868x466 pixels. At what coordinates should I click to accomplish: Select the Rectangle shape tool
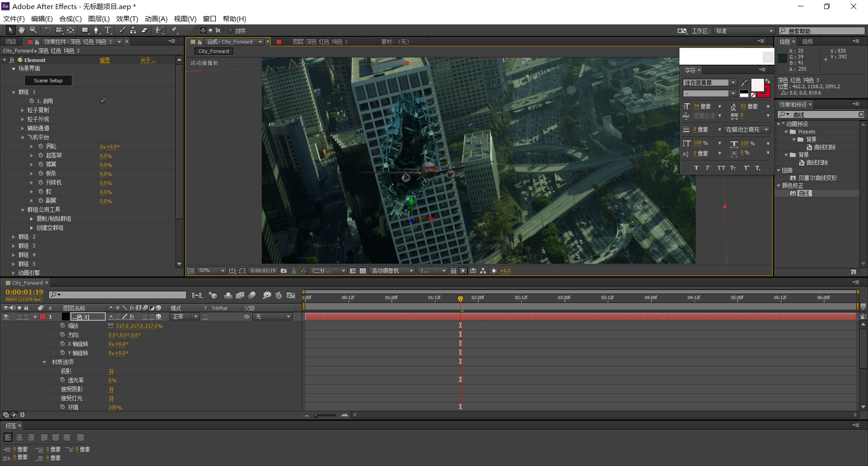(85, 30)
